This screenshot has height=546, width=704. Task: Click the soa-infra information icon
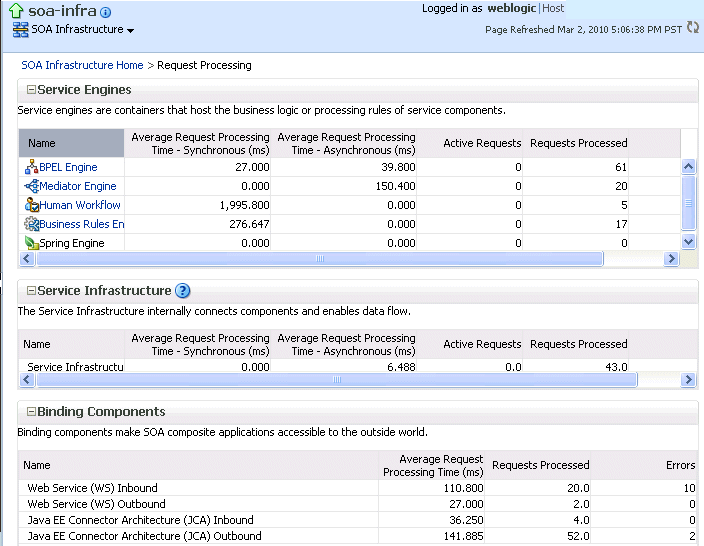(106, 12)
